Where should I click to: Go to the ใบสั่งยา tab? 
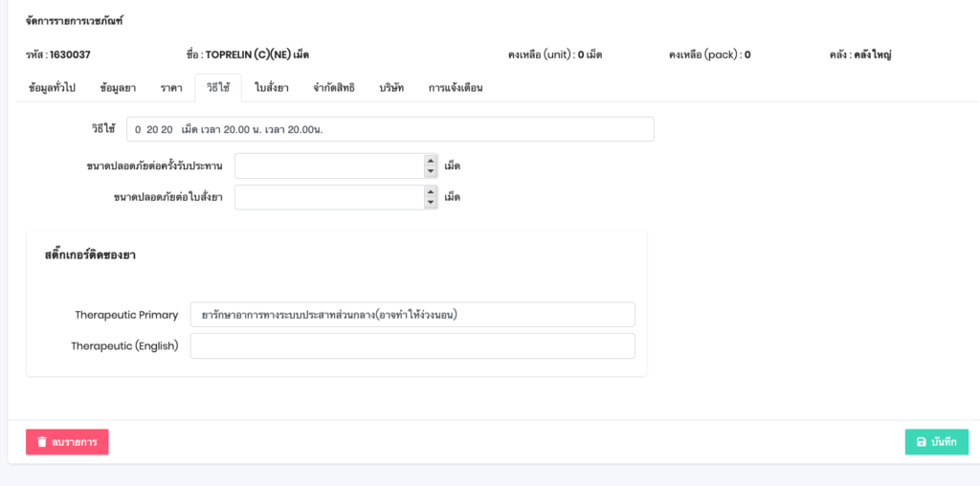[x=272, y=88]
